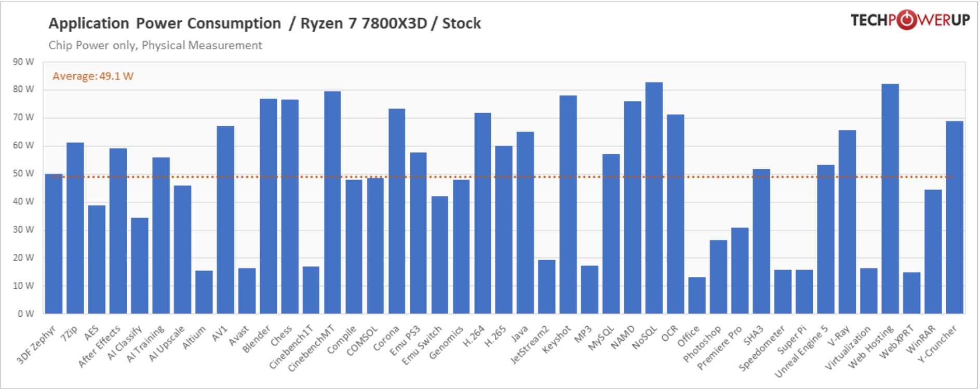Click the WinRAR bar
Image resolution: width=980 pixels, height=389 pixels.
933,252
